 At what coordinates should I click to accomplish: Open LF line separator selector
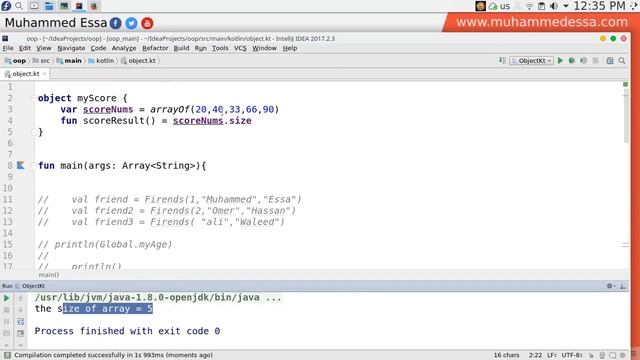[x=551, y=355]
